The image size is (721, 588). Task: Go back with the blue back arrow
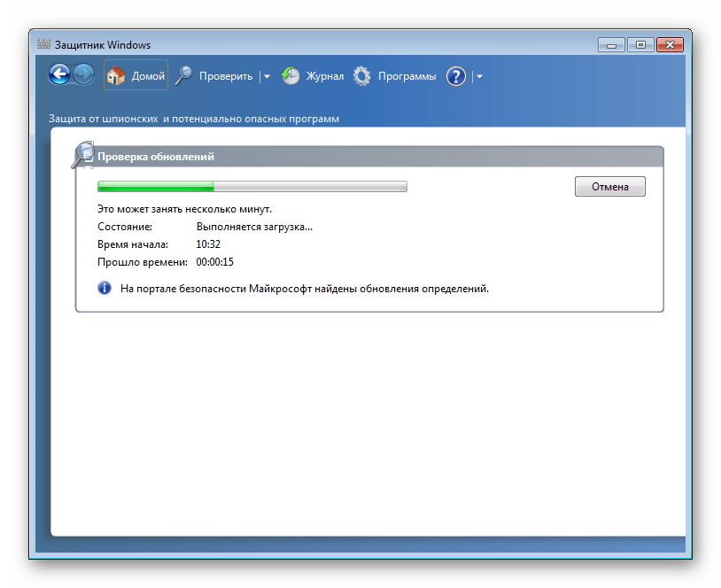click(59, 74)
